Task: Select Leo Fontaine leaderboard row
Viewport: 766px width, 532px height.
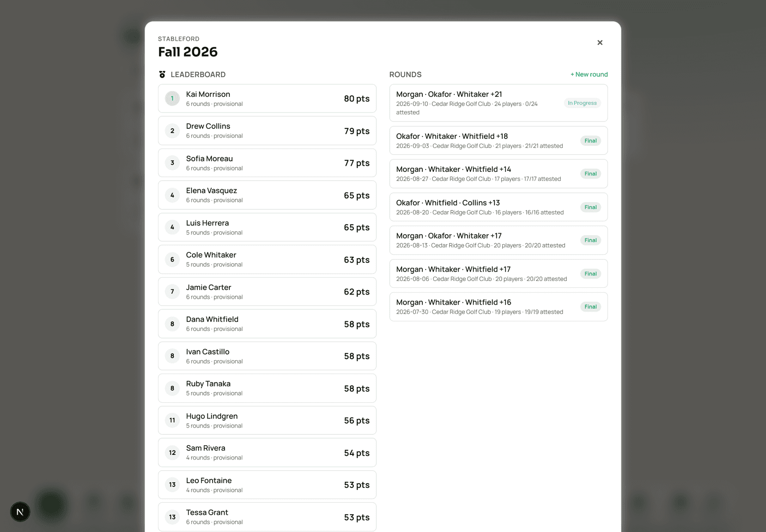Action: pos(267,485)
